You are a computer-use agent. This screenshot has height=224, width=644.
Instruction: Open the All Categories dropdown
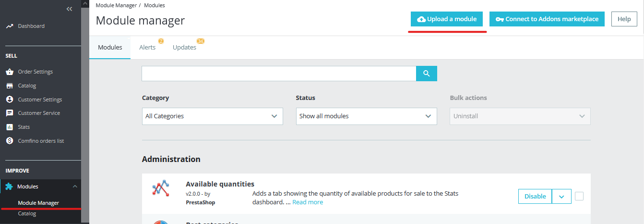pos(213,116)
